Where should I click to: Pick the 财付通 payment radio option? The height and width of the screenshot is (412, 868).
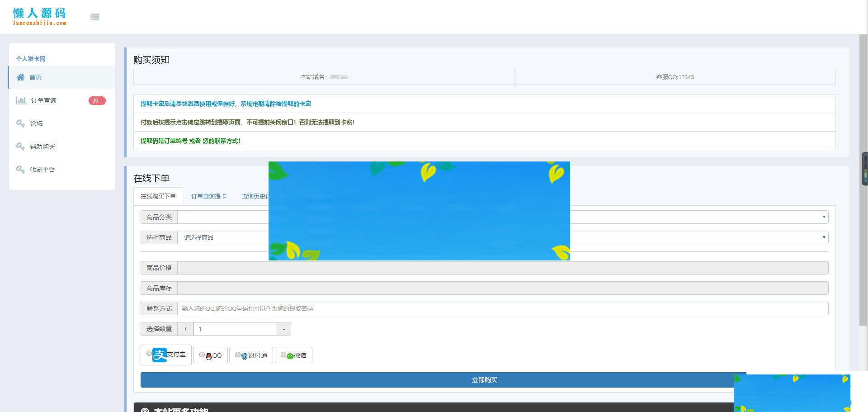point(238,355)
